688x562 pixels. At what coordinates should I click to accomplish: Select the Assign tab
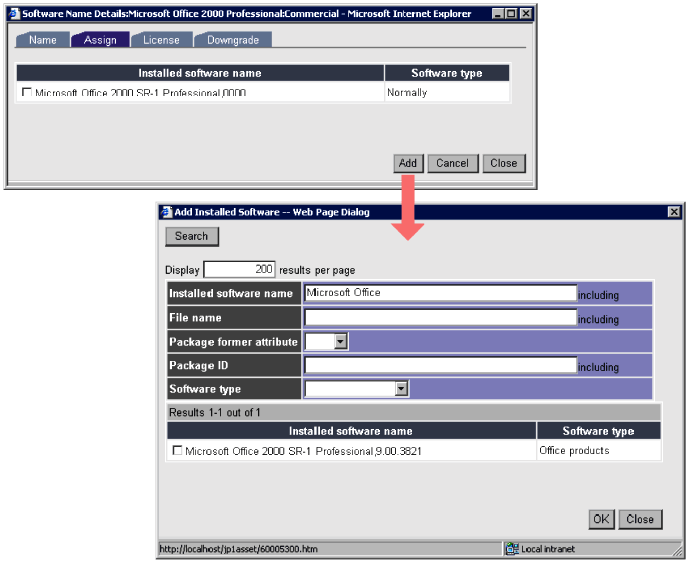tap(100, 40)
